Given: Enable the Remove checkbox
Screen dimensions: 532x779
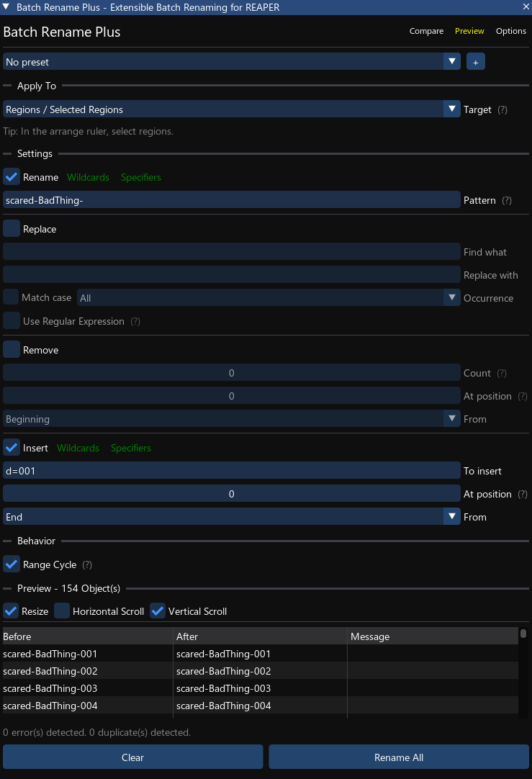Looking at the screenshot, I should point(12,350).
